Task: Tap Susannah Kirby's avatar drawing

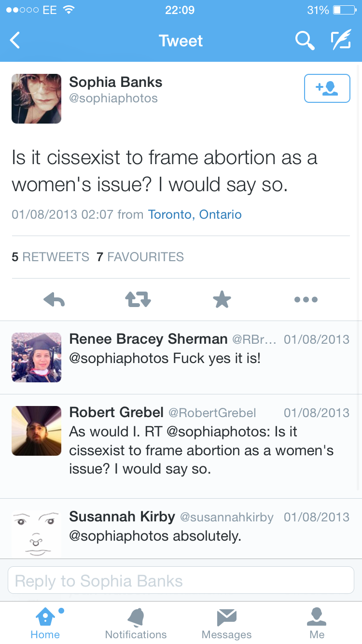Action: pyautogui.click(x=36, y=533)
